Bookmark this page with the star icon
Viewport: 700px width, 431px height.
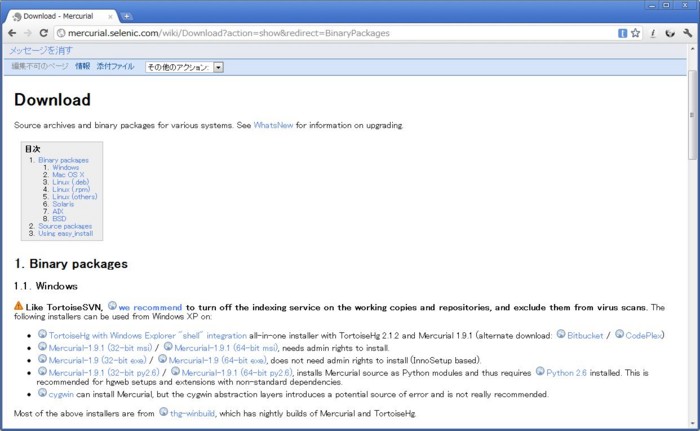635,33
